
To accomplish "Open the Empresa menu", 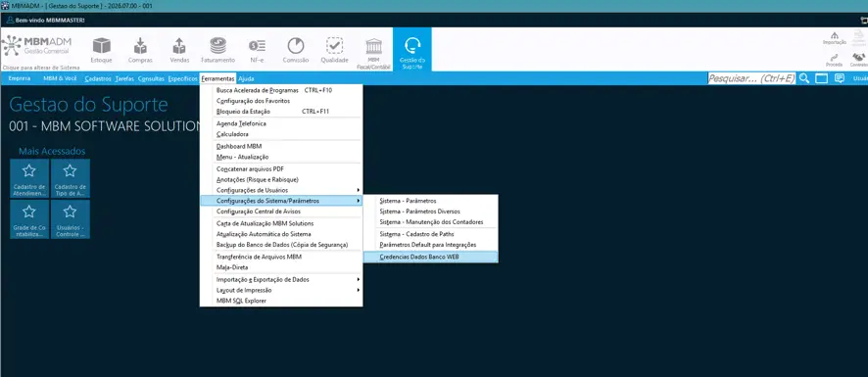I will point(20,78).
